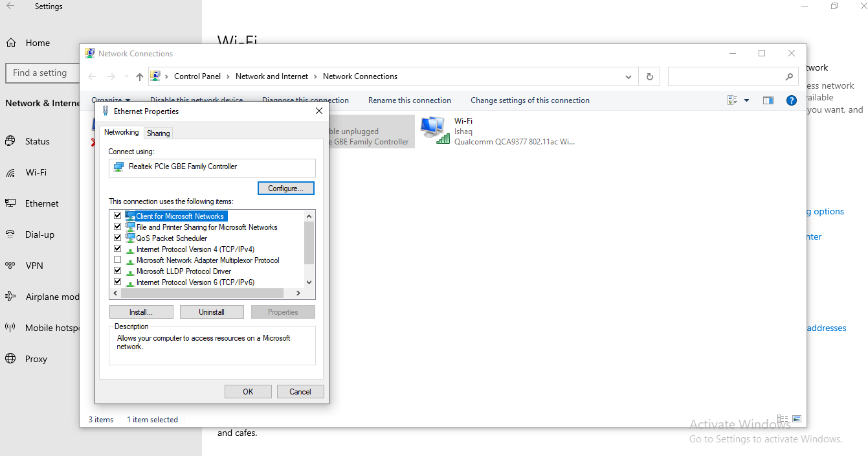This screenshot has width=868, height=456.
Task: Click the Ethernet Properties title bar icon
Action: pyautogui.click(x=106, y=111)
